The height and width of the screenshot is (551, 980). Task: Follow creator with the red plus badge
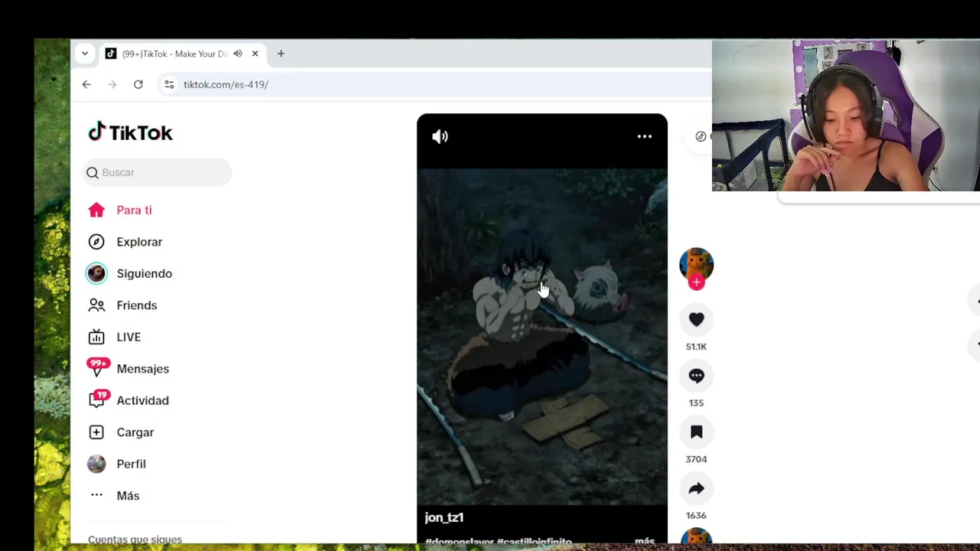click(696, 282)
